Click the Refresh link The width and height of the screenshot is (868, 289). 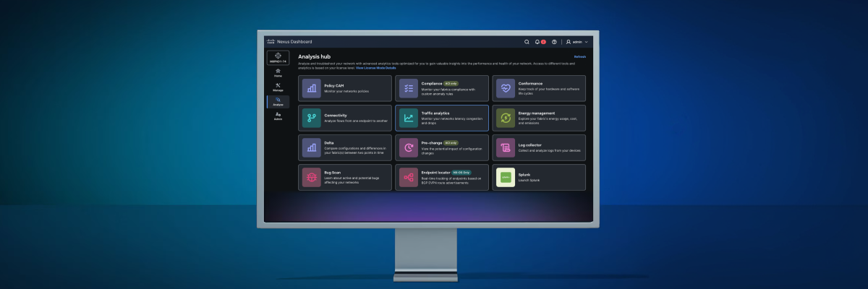tap(580, 56)
